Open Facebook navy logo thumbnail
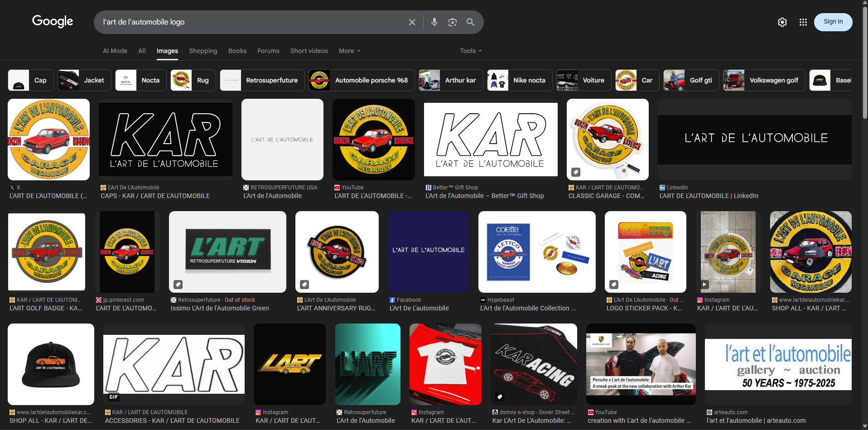Viewport: 868px width, 430px height. pos(428,252)
